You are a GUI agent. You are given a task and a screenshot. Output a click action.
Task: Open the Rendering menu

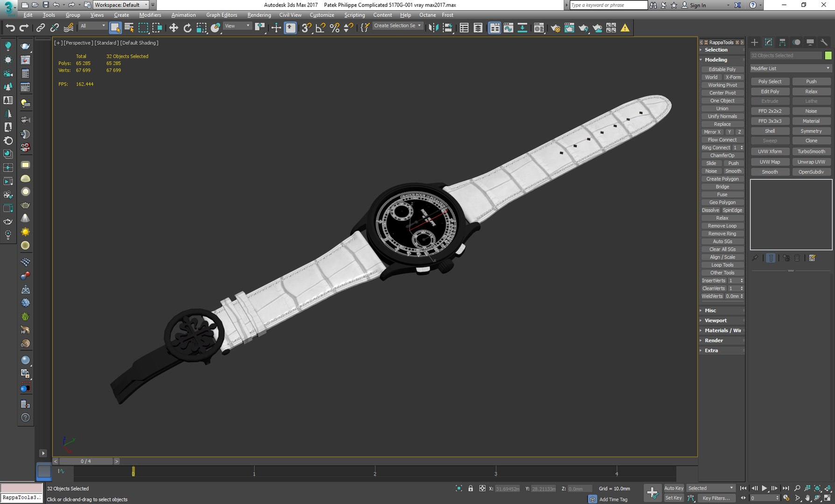(x=259, y=15)
